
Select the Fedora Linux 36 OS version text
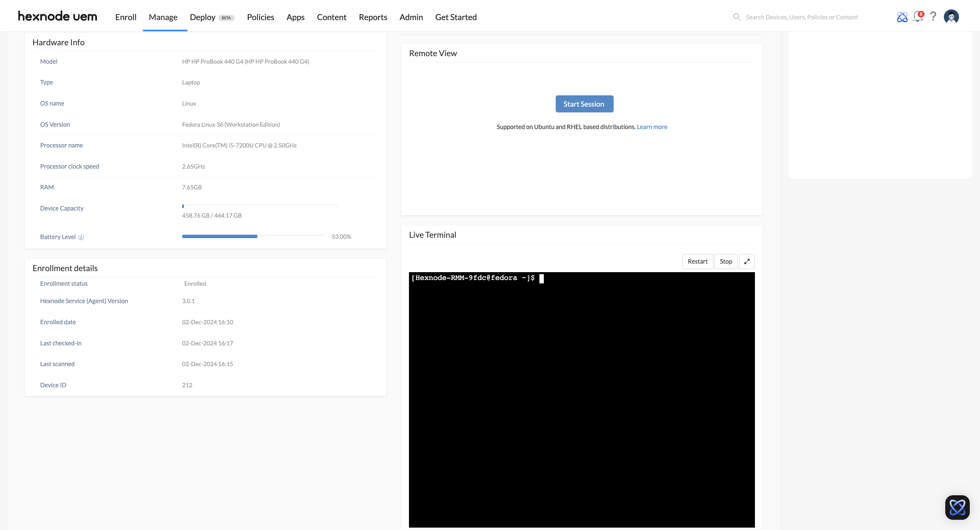pos(231,124)
